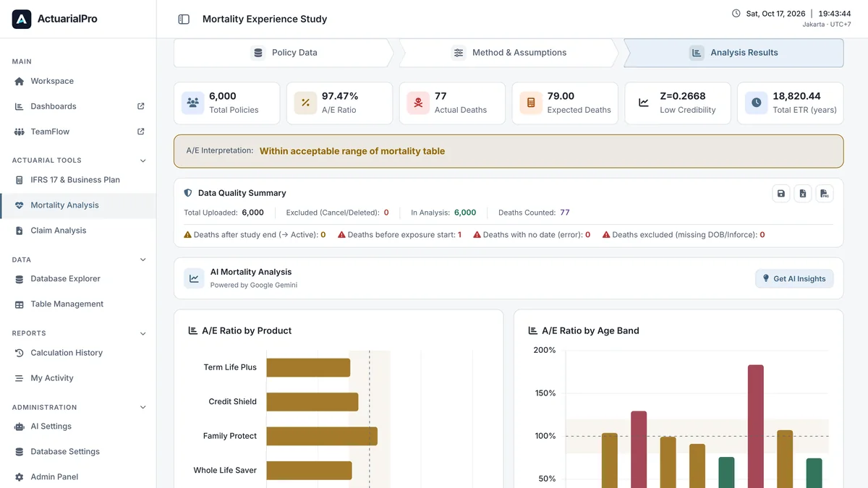Image resolution: width=868 pixels, height=488 pixels.
Task: Click the 18,820.44 Total ETR value
Action: tap(797, 96)
